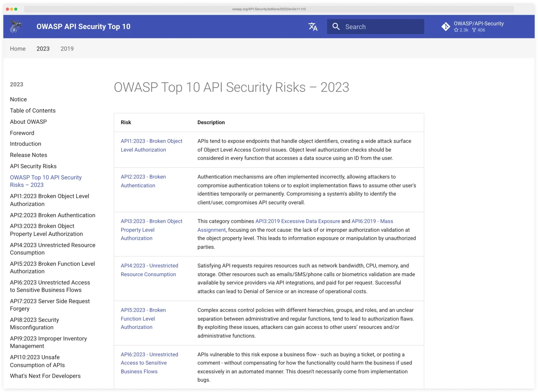The height and width of the screenshot is (392, 538).
Task: Click the red close window button
Action: click(7, 9)
